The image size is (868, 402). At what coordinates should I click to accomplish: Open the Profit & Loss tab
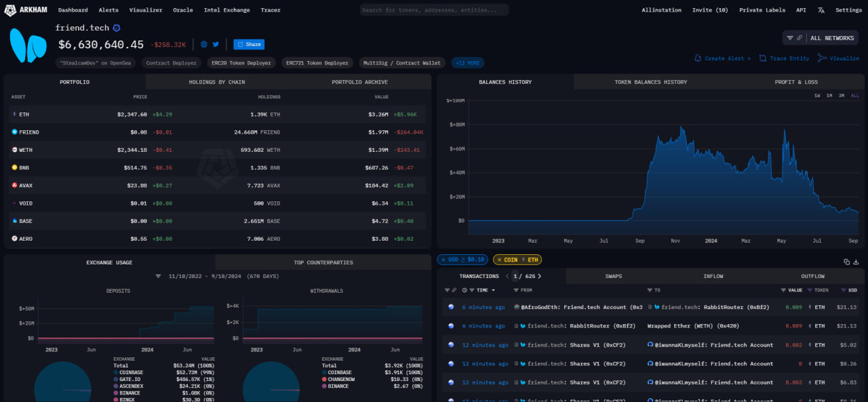pos(796,82)
